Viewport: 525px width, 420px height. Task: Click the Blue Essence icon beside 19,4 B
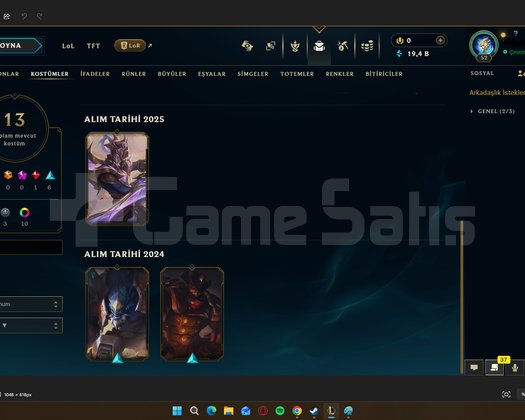point(399,54)
